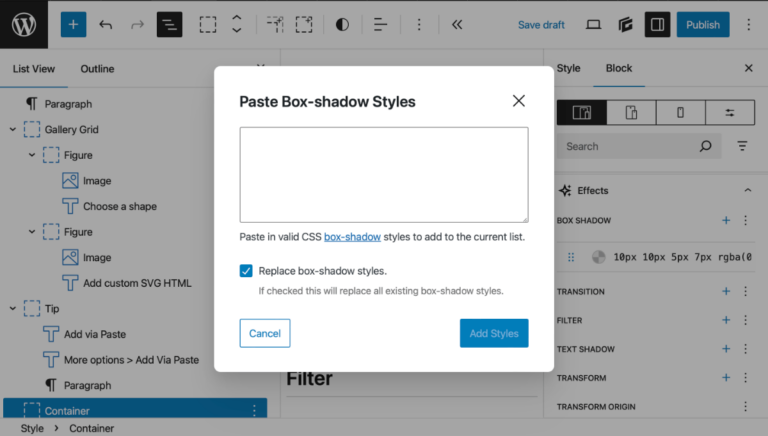Click the box-shadow CSS textarea
This screenshot has width=768, height=436.
[384, 175]
